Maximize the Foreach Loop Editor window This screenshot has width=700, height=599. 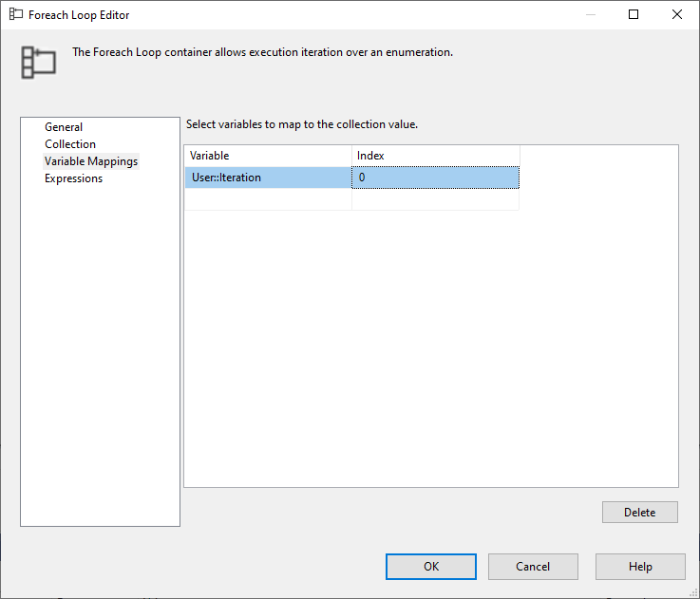click(634, 15)
